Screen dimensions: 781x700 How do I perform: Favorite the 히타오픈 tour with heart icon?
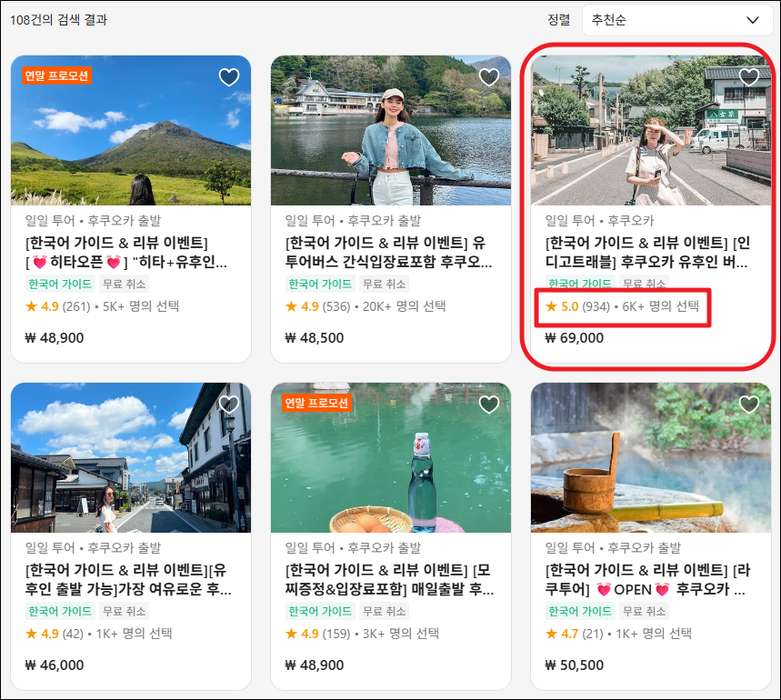click(x=229, y=78)
